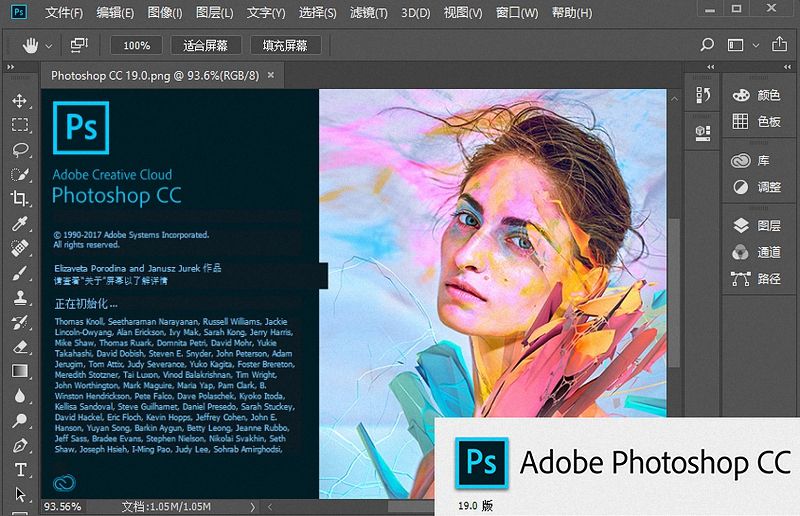The height and width of the screenshot is (516, 800).
Task: Click the search magnifier icon
Action: (x=707, y=45)
